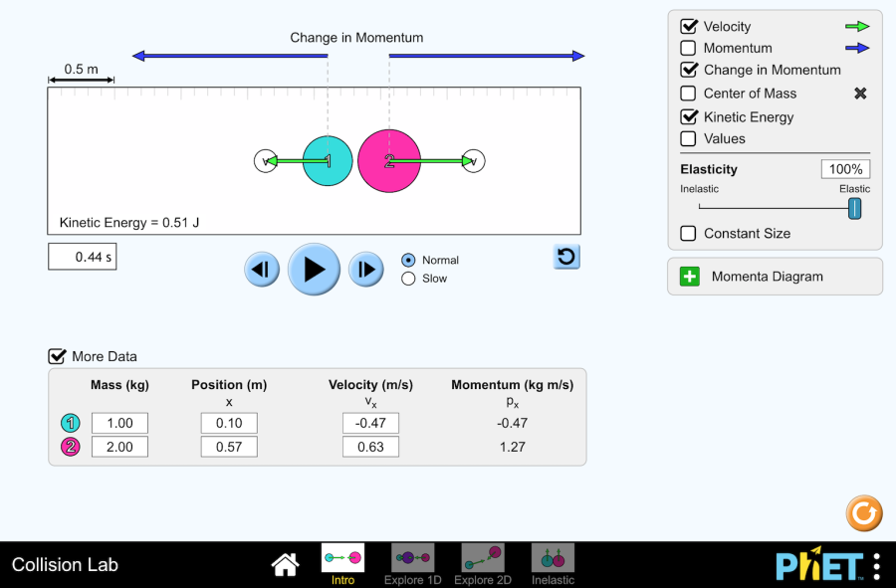This screenshot has height=588, width=896.
Task: Disable the Velocity checkbox
Action: pyautogui.click(x=688, y=27)
